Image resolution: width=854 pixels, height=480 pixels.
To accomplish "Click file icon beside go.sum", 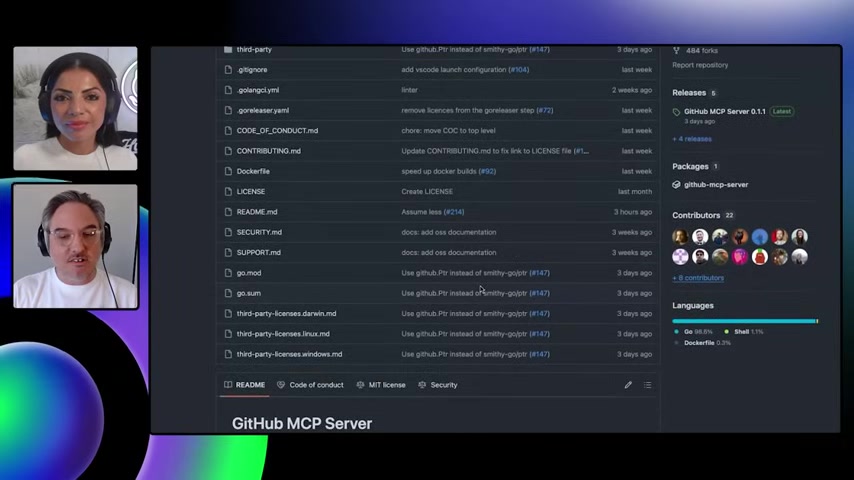I will pyautogui.click(x=228, y=293).
